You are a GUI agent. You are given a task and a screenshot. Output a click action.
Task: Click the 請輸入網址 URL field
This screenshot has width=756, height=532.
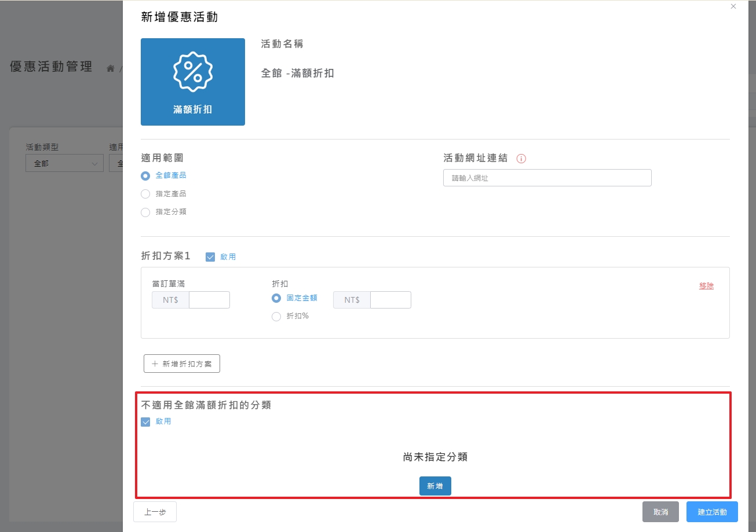(547, 178)
